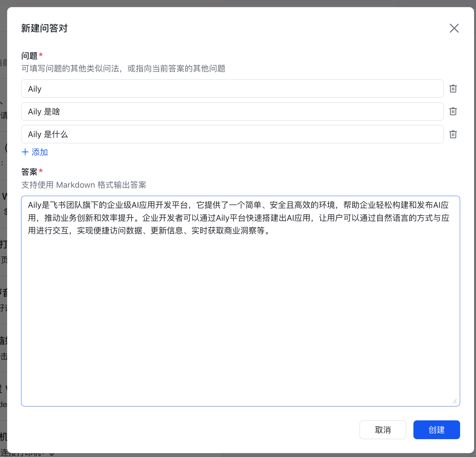Delete the "Aily" question row

453,88
